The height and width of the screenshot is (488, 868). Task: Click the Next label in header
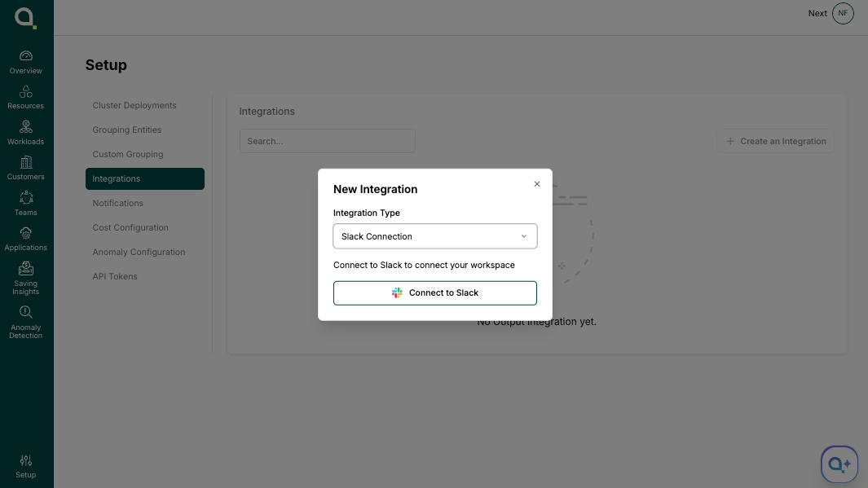point(817,13)
